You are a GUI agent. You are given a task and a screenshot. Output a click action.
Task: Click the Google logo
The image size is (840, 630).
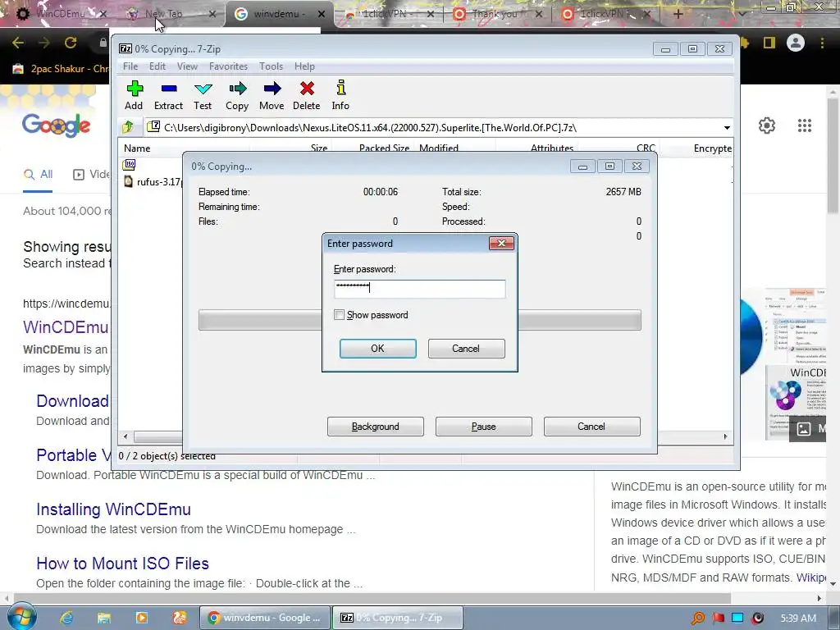[56, 126]
